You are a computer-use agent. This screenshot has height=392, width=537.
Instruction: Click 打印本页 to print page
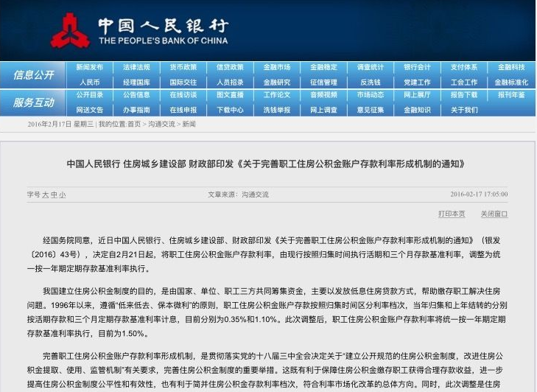452,214
